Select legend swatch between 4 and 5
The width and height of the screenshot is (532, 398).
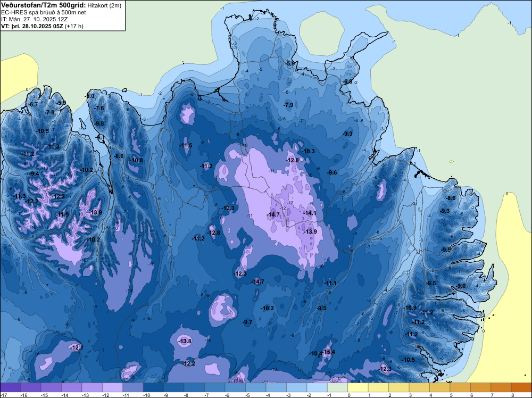(x=440, y=387)
